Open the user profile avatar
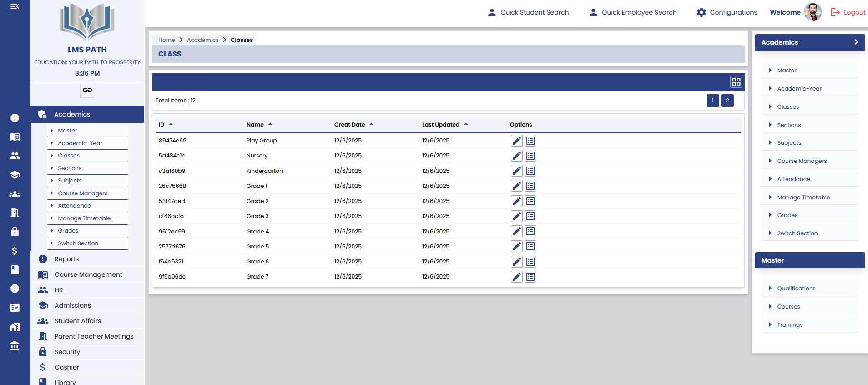 point(812,12)
